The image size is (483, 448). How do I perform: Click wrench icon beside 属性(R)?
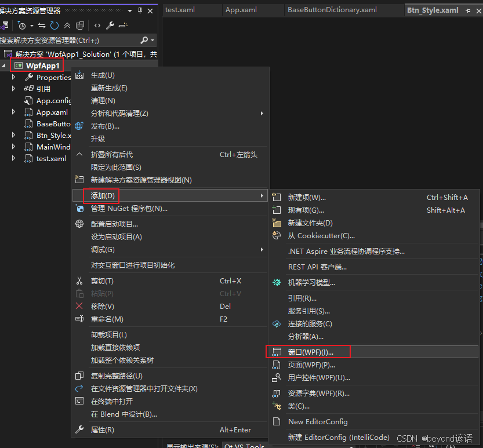click(x=79, y=429)
